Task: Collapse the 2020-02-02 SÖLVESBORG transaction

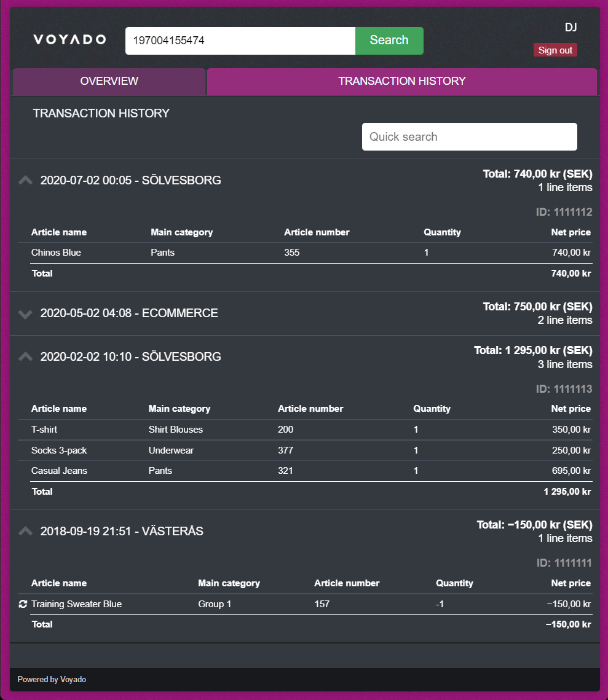Action: coord(25,356)
